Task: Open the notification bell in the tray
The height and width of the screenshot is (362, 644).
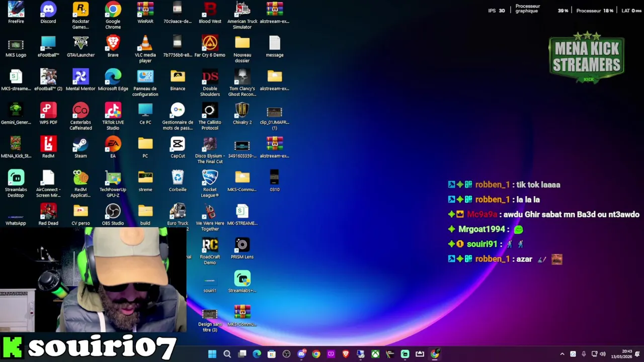Action: pos(637,354)
